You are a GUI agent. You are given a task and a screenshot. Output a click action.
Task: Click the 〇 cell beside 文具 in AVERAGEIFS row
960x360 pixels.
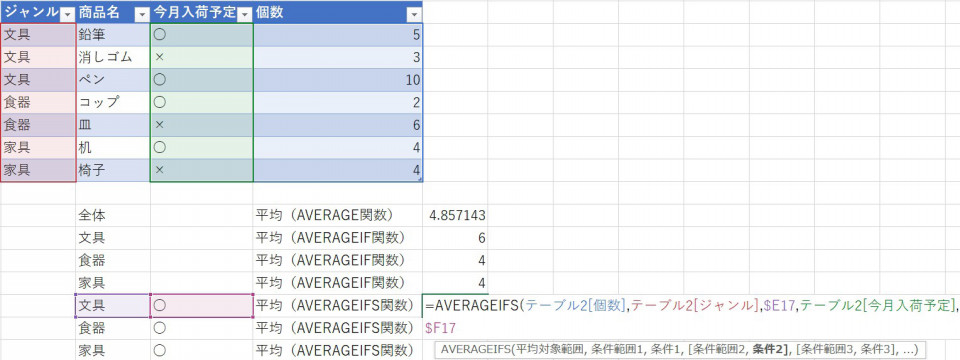[x=201, y=306]
